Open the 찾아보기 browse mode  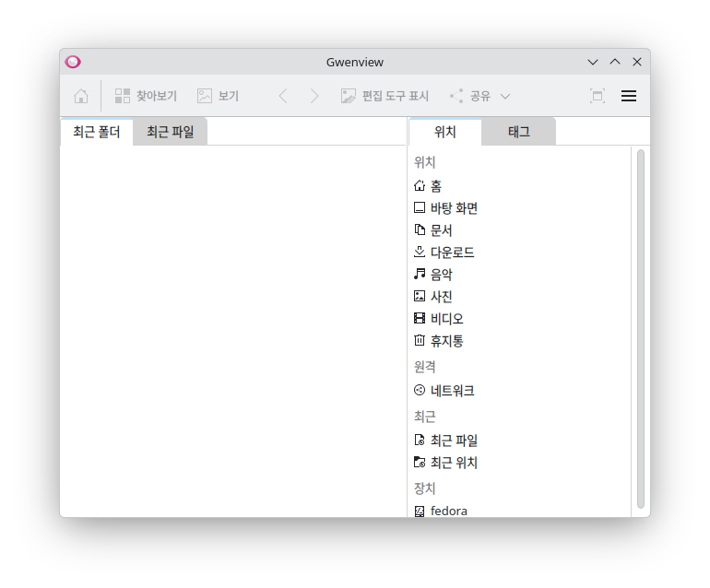[146, 96]
